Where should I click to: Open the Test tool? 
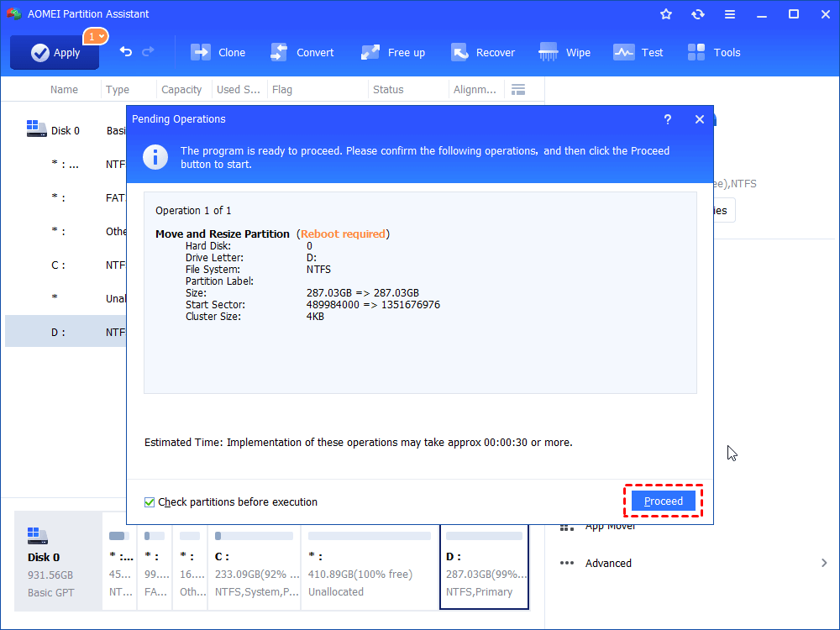pyautogui.click(x=638, y=52)
